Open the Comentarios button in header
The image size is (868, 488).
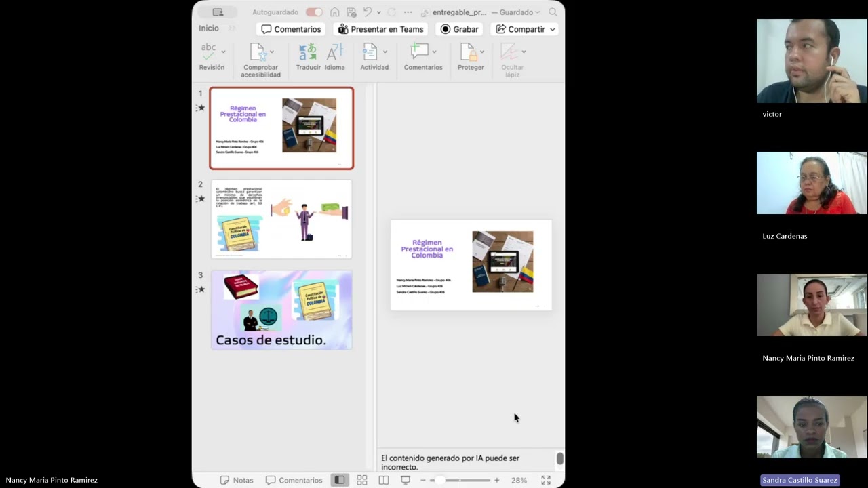pos(292,29)
